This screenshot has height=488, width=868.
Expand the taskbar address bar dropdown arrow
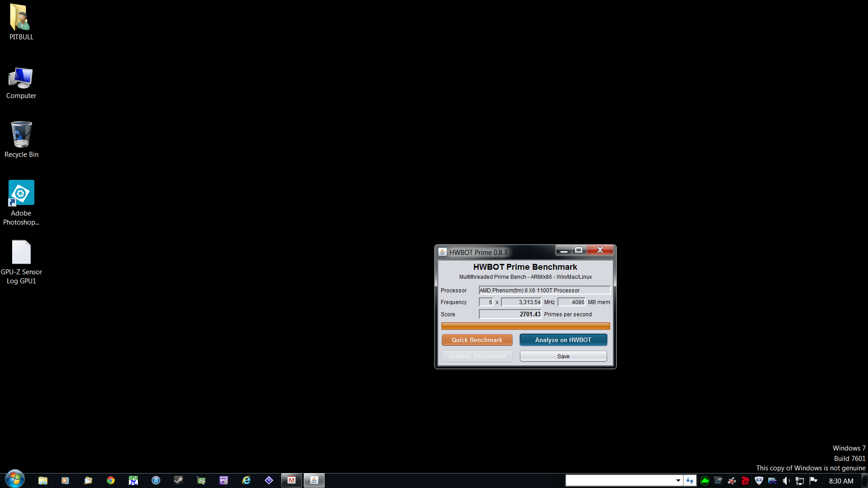pyautogui.click(x=678, y=481)
